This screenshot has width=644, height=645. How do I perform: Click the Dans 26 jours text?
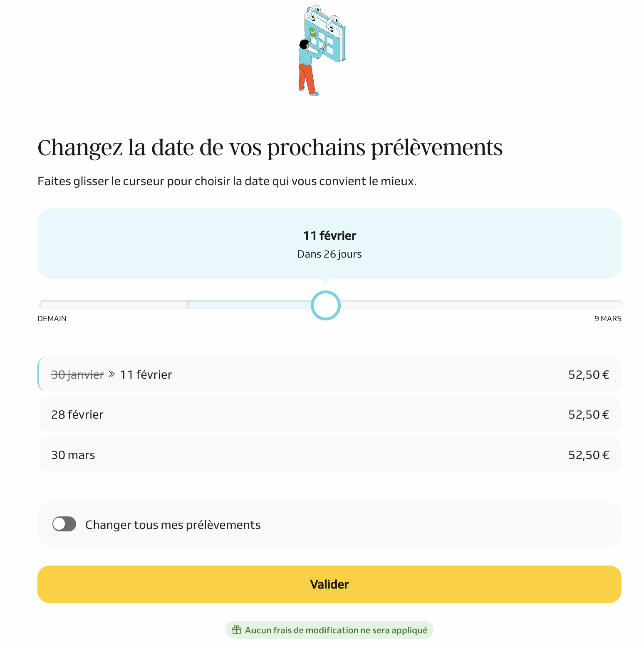tap(329, 254)
